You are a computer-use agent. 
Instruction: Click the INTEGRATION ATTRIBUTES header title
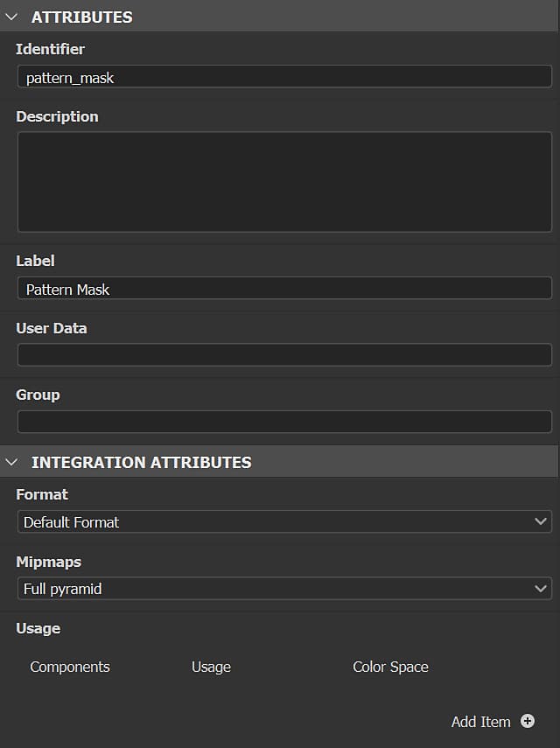(x=141, y=462)
